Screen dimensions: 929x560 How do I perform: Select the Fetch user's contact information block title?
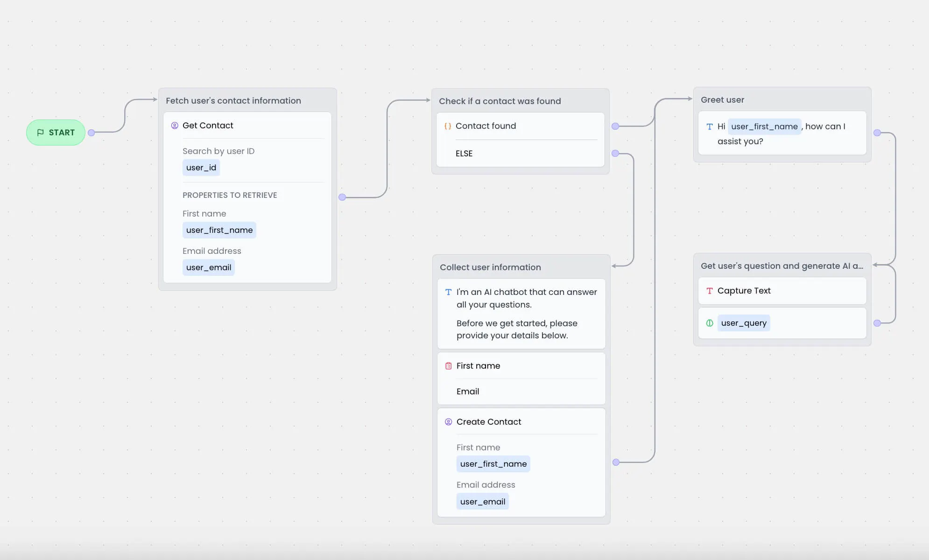[233, 101]
